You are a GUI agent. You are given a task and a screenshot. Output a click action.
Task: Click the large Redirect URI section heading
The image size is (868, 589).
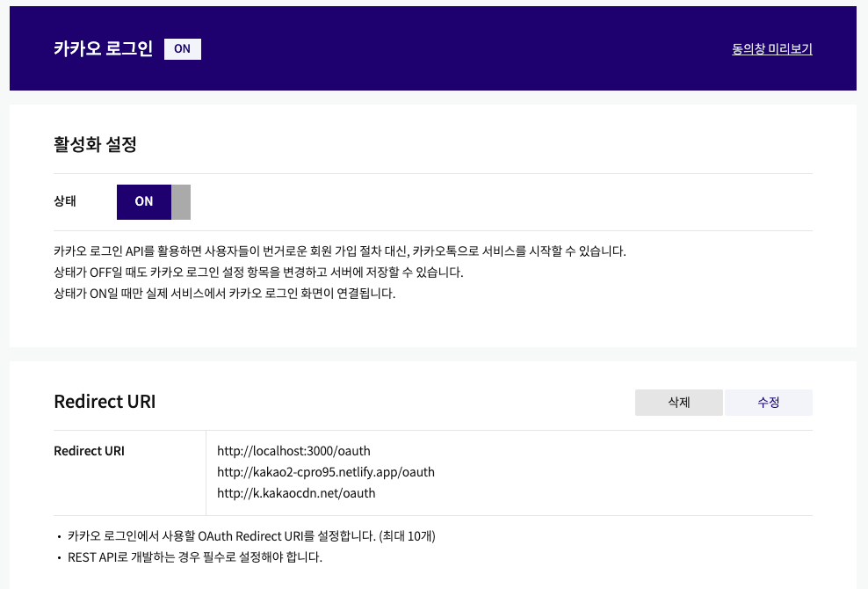[105, 401]
